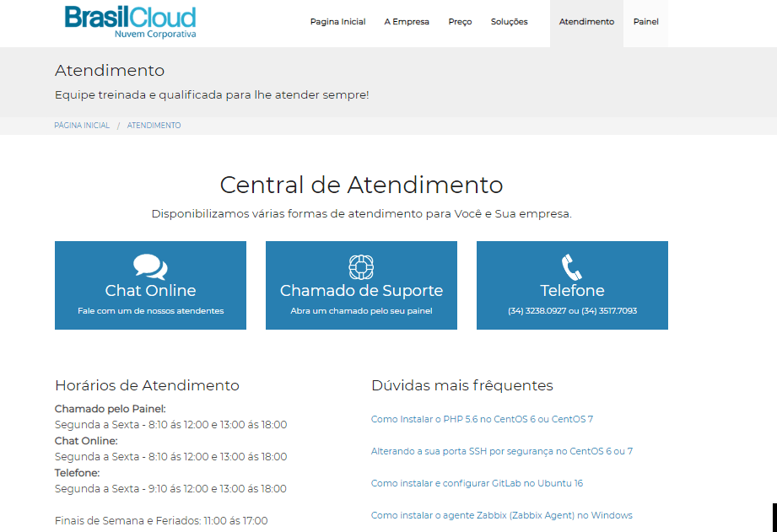Open Pagina Inicial in the navigation
The width and height of the screenshot is (777, 532).
338,22
